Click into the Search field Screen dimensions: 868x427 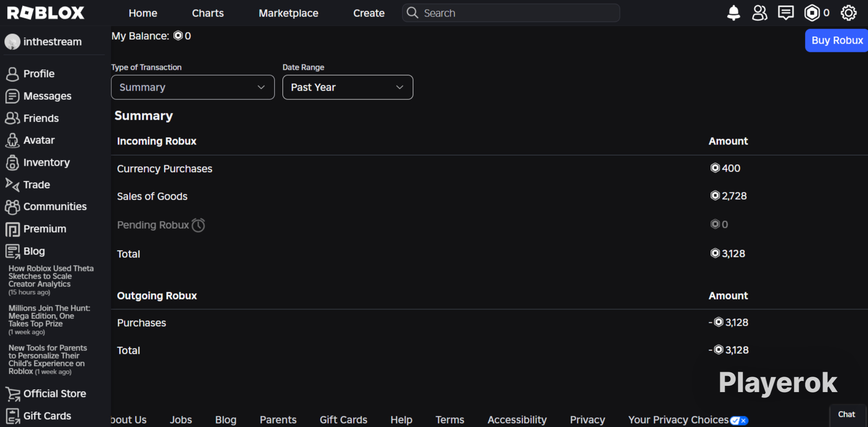click(511, 13)
